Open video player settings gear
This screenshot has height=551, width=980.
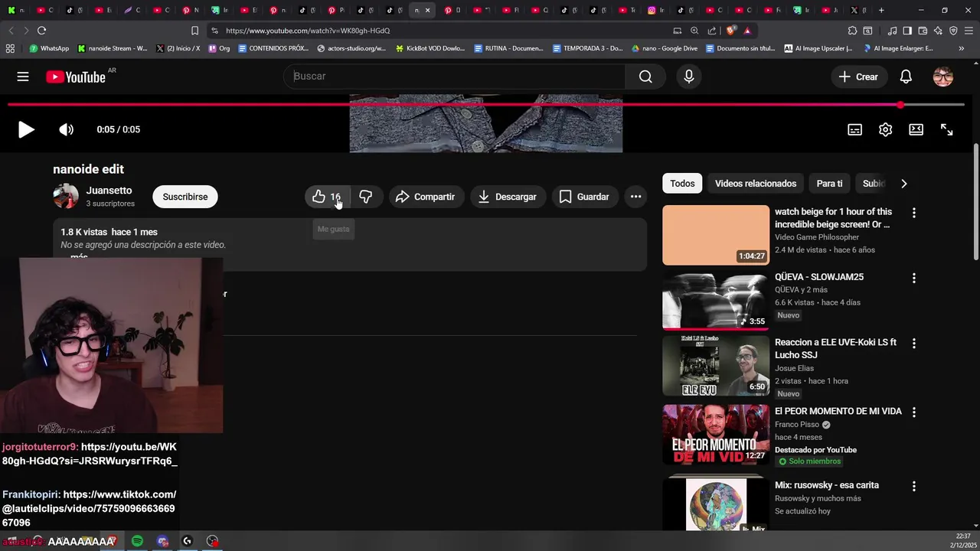(x=886, y=130)
